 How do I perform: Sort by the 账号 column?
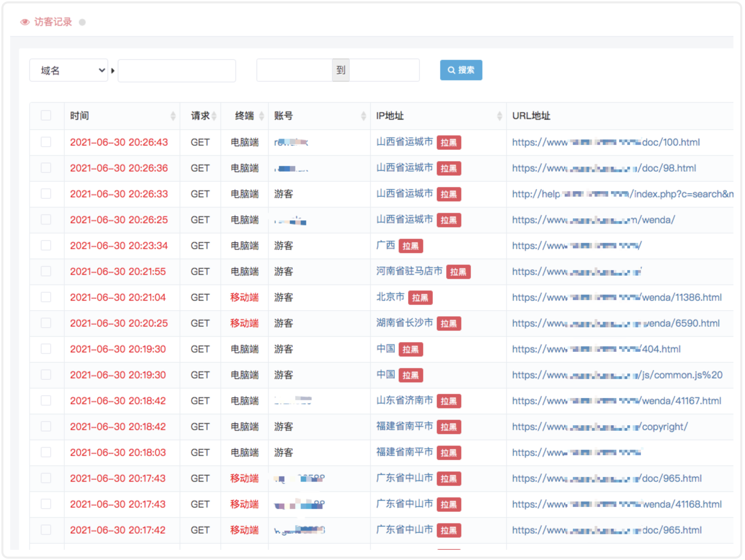tap(364, 116)
